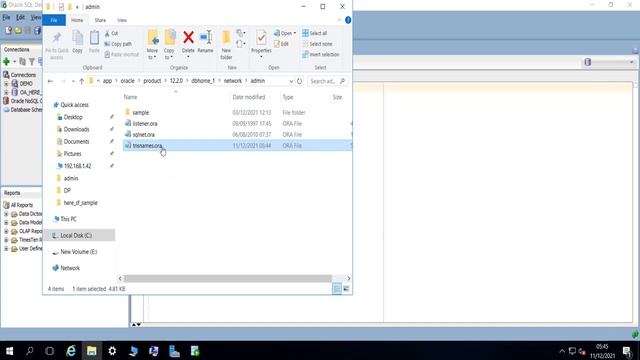Click the blue Help icon
The width and height of the screenshot is (640, 360).
pos(348,20)
